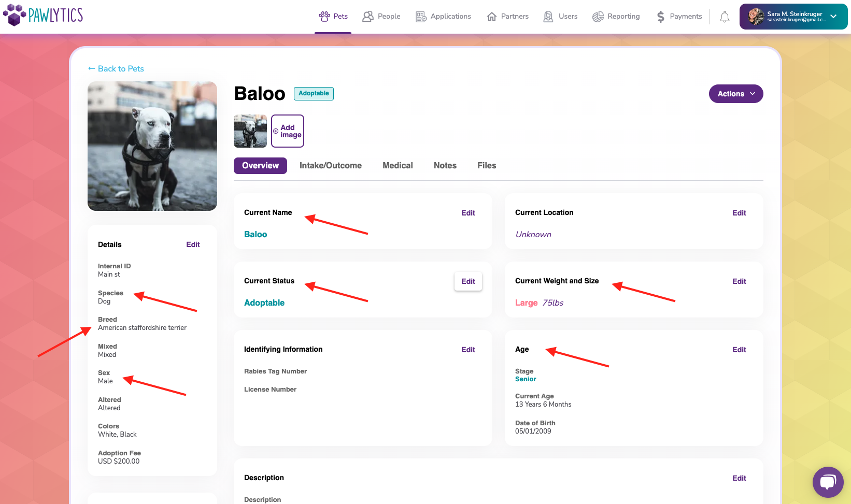Open notifications bell icon
Screen dimensions: 851x504
coord(725,17)
